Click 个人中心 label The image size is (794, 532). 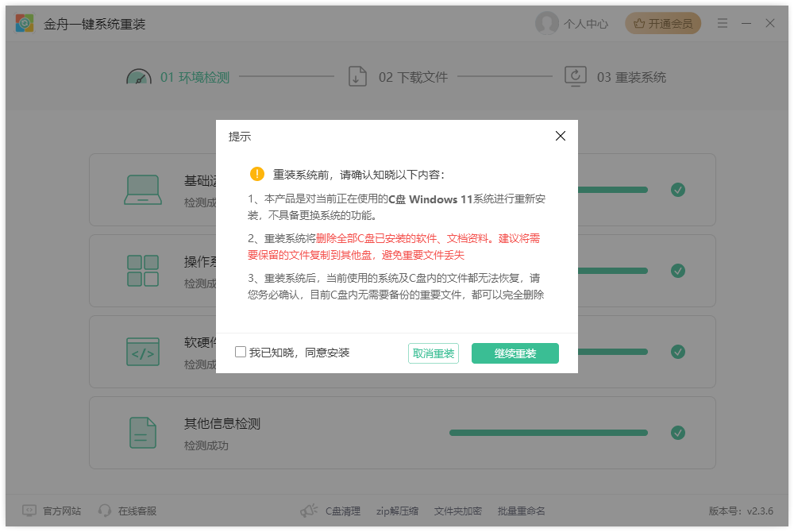(x=585, y=24)
